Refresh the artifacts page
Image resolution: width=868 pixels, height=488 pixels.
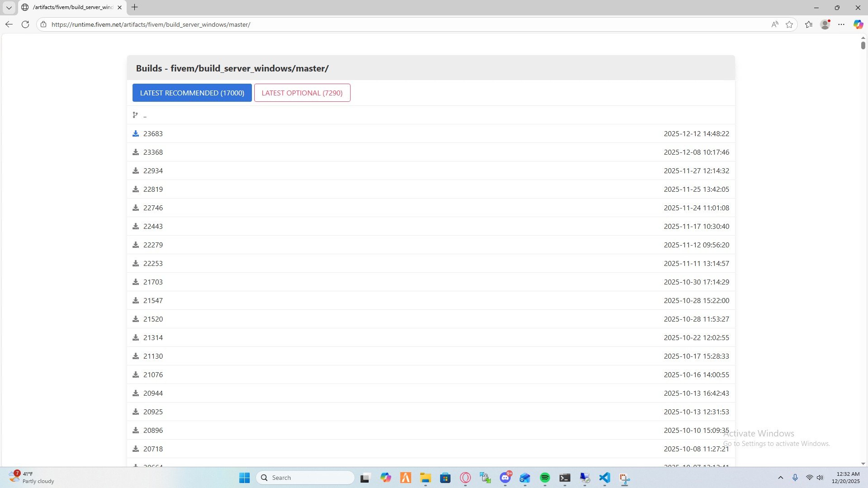coord(25,24)
